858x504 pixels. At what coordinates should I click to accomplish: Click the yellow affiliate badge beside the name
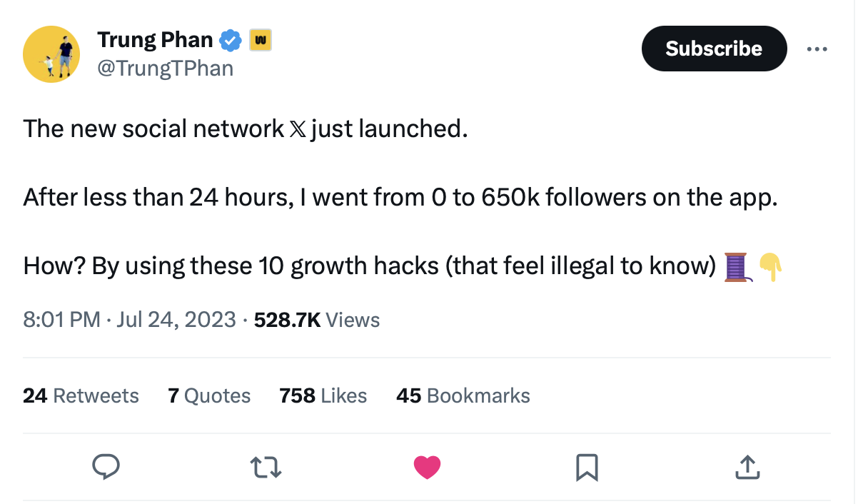pyautogui.click(x=260, y=40)
